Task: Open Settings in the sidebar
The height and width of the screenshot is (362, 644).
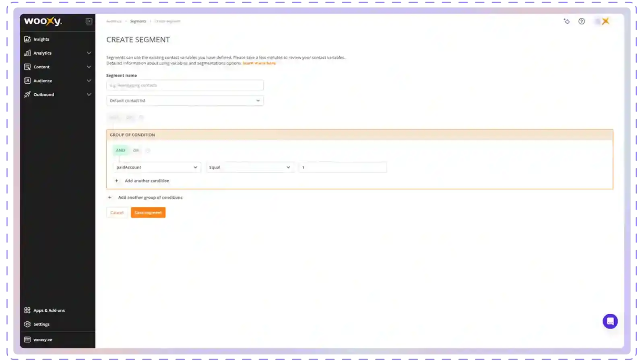Action: [x=41, y=324]
